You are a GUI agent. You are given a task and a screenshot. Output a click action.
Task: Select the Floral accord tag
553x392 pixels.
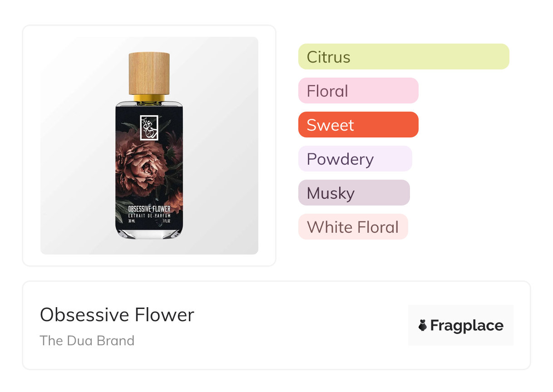(358, 91)
